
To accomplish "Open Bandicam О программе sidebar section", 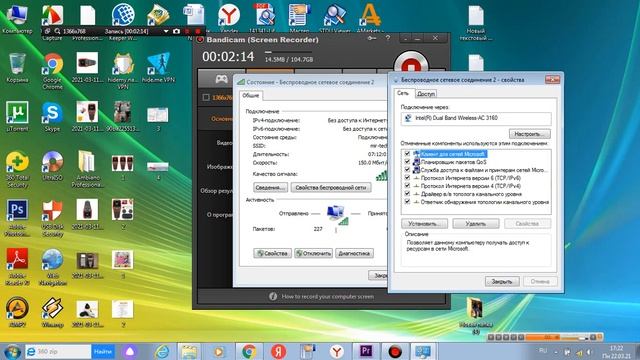I will [220, 215].
